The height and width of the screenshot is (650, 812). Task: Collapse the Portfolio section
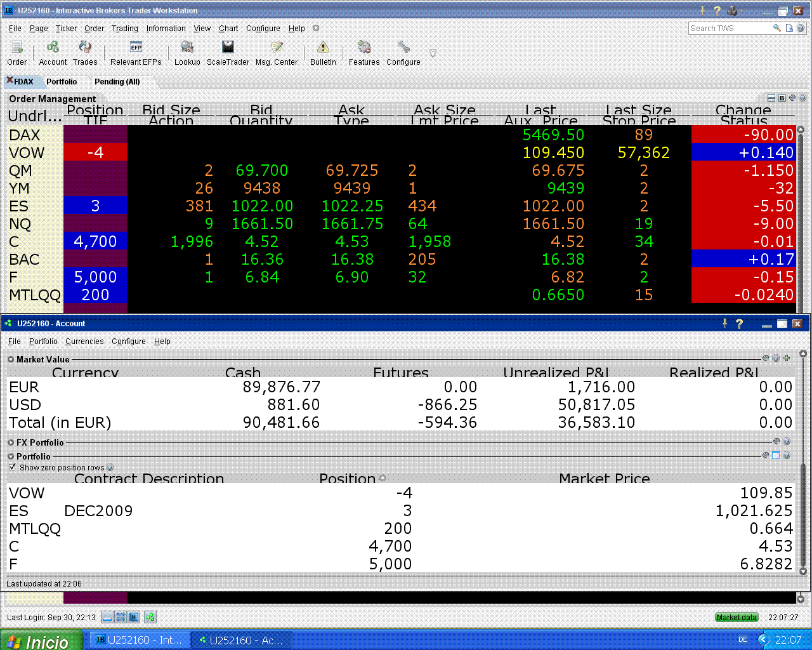click(x=11, y=456)
